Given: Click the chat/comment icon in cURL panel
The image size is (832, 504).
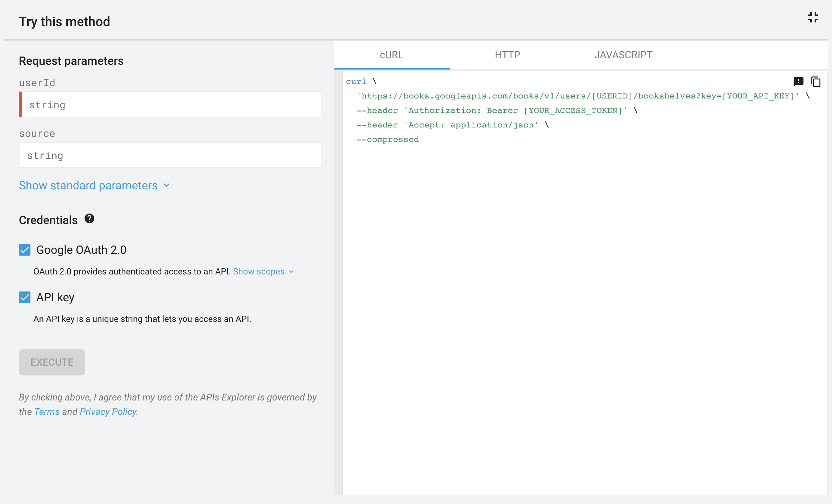Looking at the screenshot, I should [x=799, y=81].
